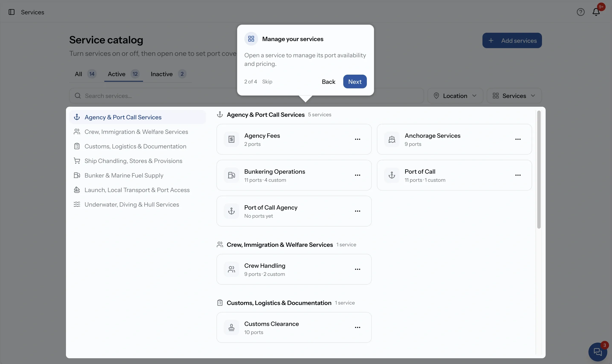Click the Manage your services grid icon
612x364 pixels.
coord(251,39)
